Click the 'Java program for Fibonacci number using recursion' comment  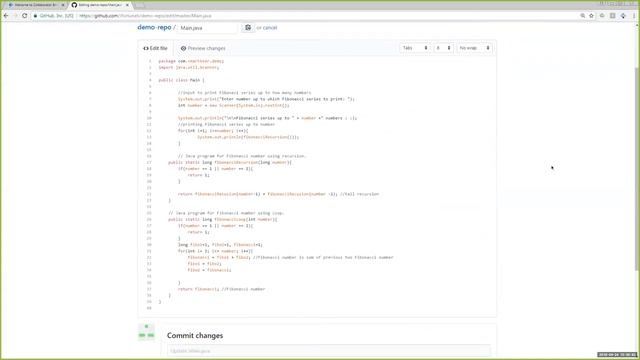tap(242, 156)
